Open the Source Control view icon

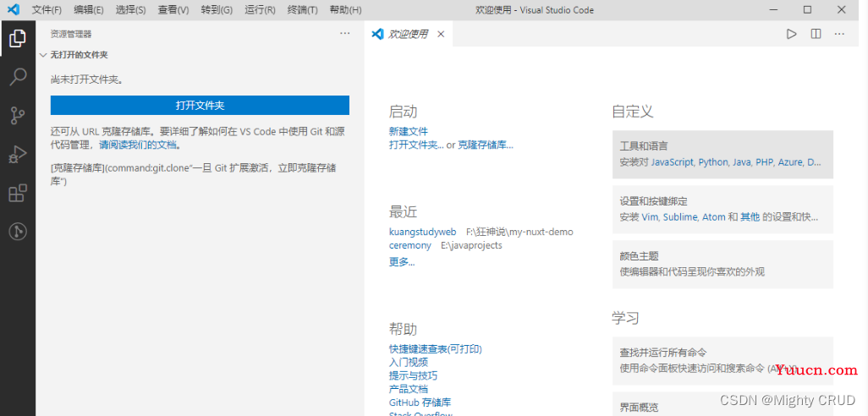click(x=18, y=116)
